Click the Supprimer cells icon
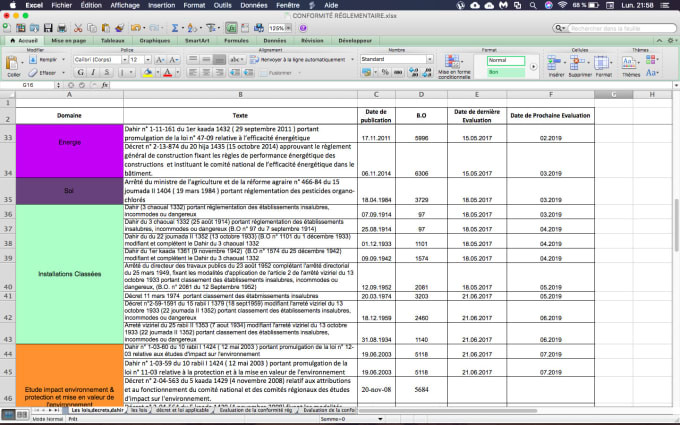 [x=578, y=66]
